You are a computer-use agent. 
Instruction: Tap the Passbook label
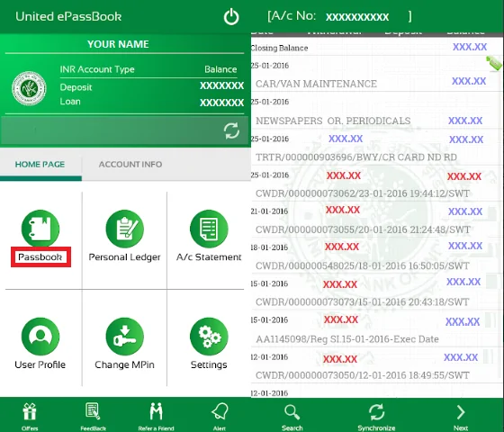tap(40, 256)
